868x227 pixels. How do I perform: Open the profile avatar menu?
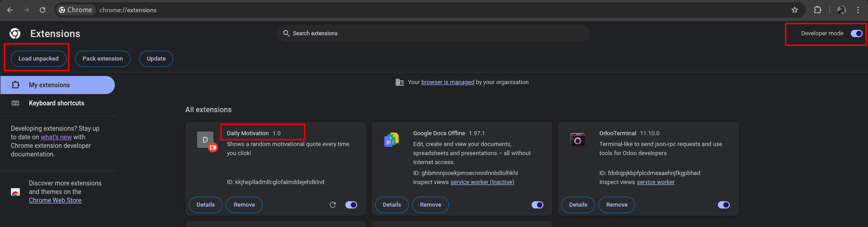pyautogui.click(x=841, y=10)
